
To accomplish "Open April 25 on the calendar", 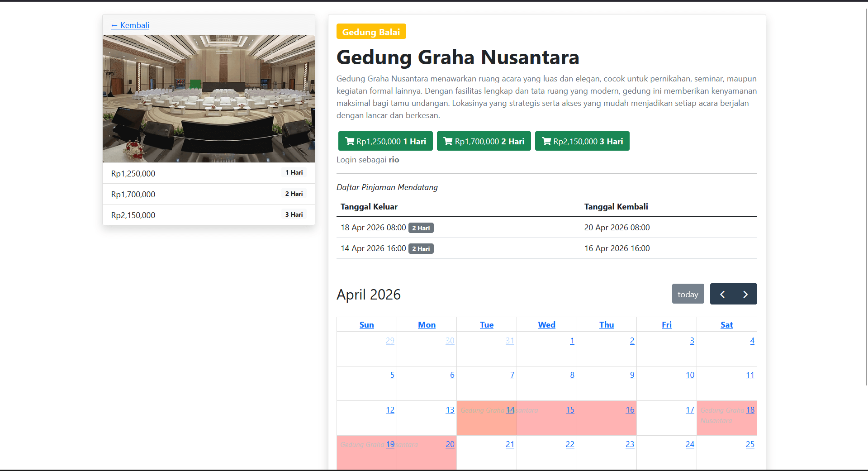I will tap(750, 444).
